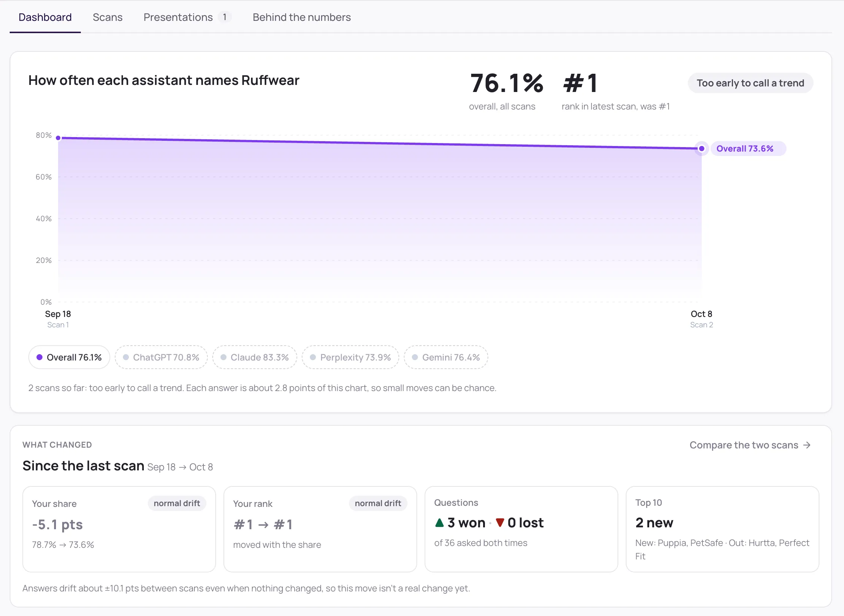Click the -5.1 pts share value
Screen dimensions: 844x616
(x=57, y=524)
